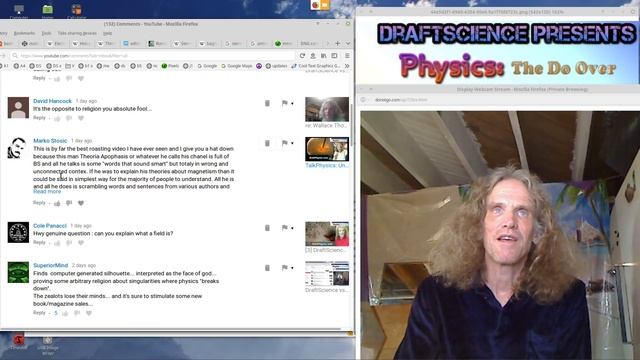640x360 pixels.
Task: Open flag dropdown arrow on Cole Panacci's comment
Action: click(292, 229)
